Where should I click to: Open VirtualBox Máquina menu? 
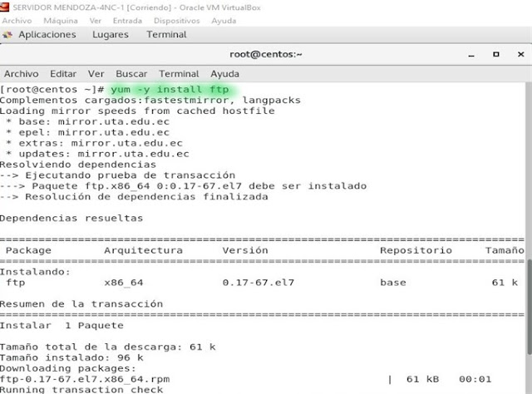pyautogui.click(x=61, y=21)
